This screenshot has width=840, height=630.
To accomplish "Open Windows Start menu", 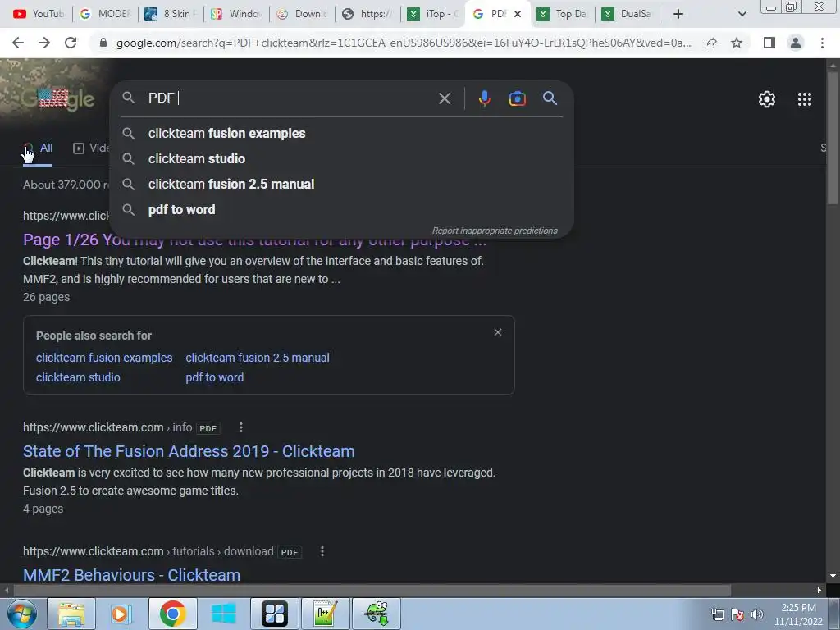I will 22,614.
